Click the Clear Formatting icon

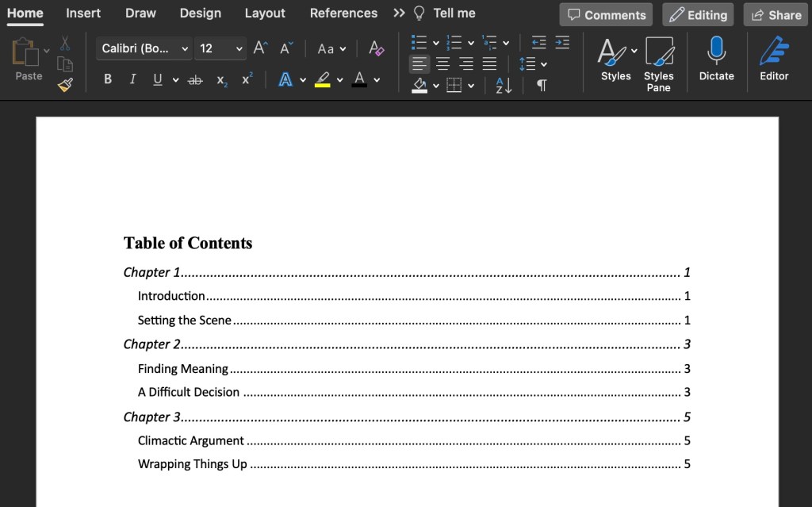tap(377, 48)
